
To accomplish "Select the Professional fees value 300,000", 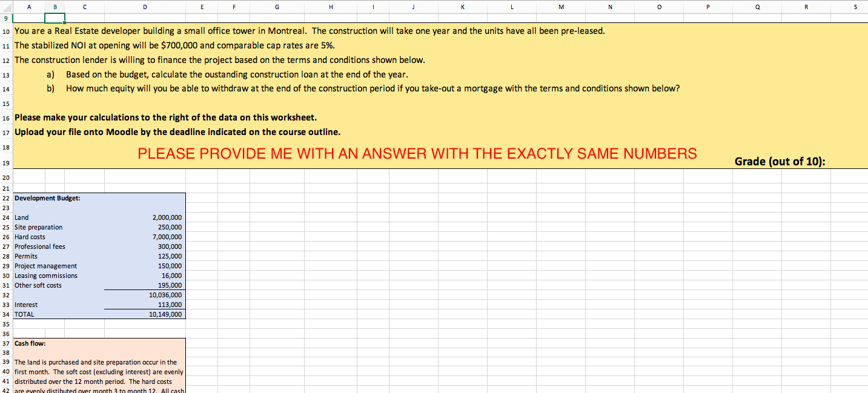I will [170, 246].
